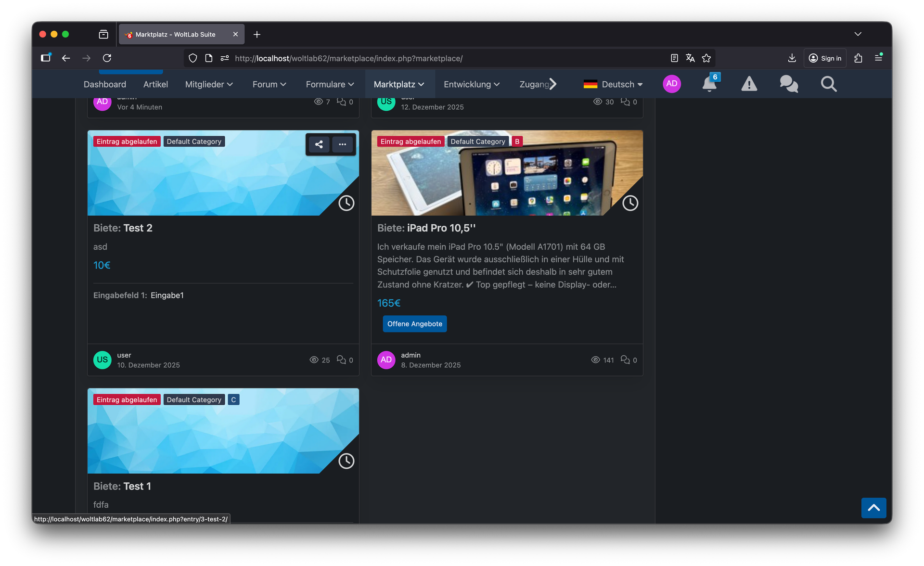Open notifications bell with badge 6
Viewport: 924px width, 566px height.
click(x=709, y=84)
